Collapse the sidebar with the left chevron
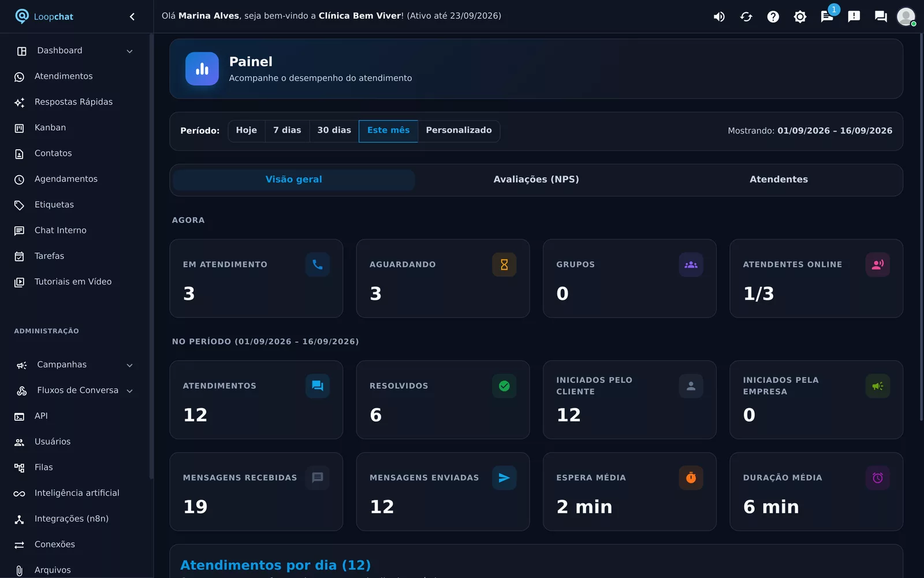 tap(132, 17)
